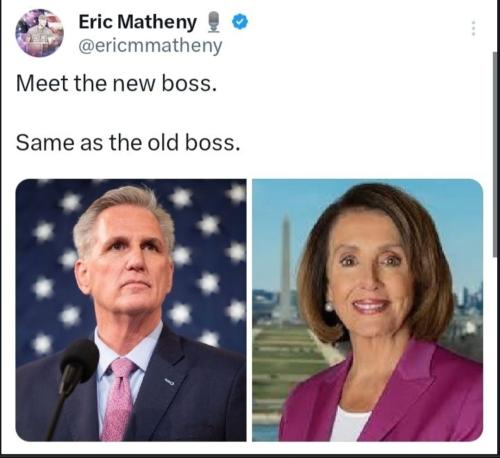Click the "Meet the new boss." text
This screenshot has width=500, height=458.
(116, 83)
